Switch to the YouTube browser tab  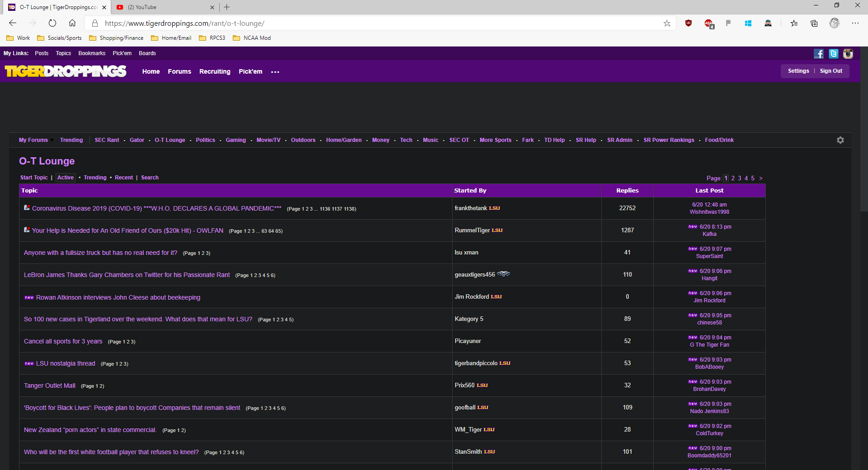[165, 7]
